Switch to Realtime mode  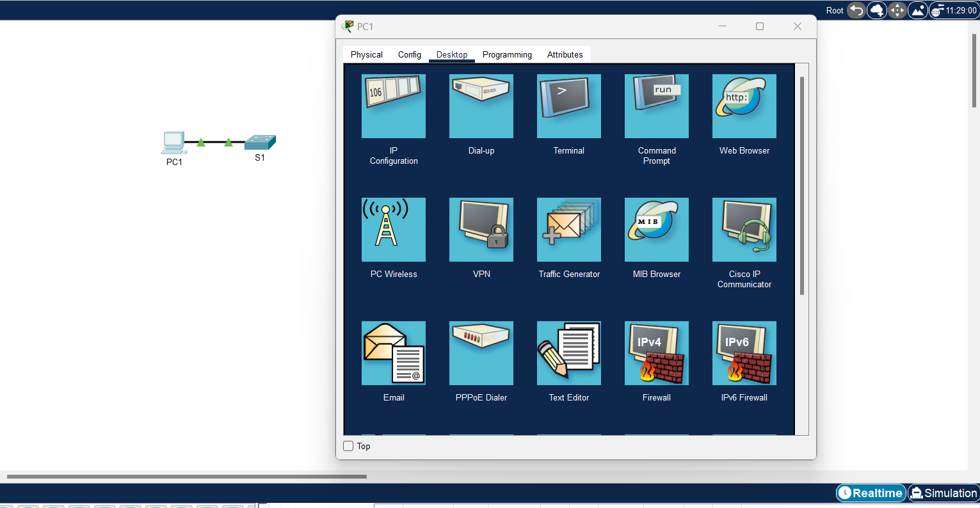click(871, 493)
